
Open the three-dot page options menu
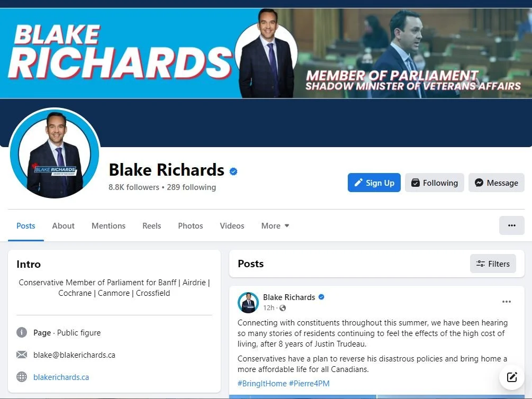(x=512, y=225)
